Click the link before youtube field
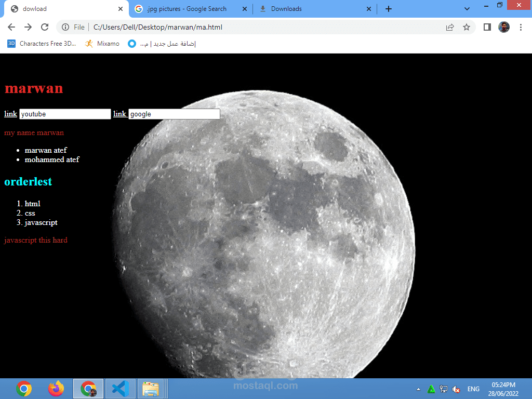This screenshot has width=532, height=399. pyautogui.click(x=10, y=114)
